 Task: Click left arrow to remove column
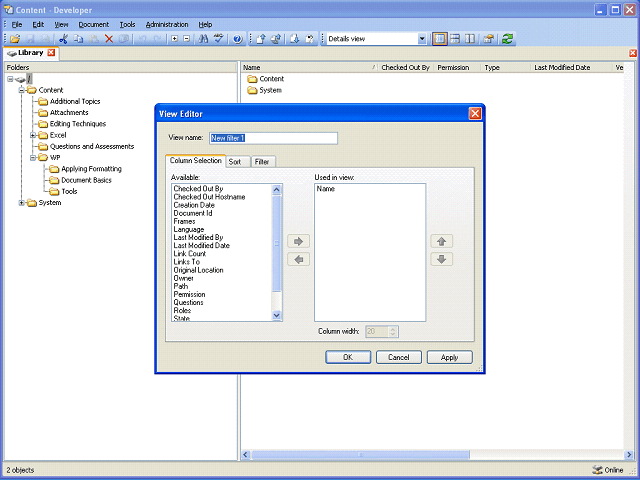tap(299, 259)
